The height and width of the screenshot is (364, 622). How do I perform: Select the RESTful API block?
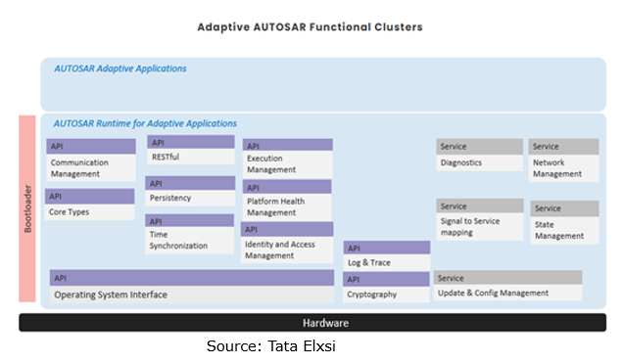pos(191,150)
